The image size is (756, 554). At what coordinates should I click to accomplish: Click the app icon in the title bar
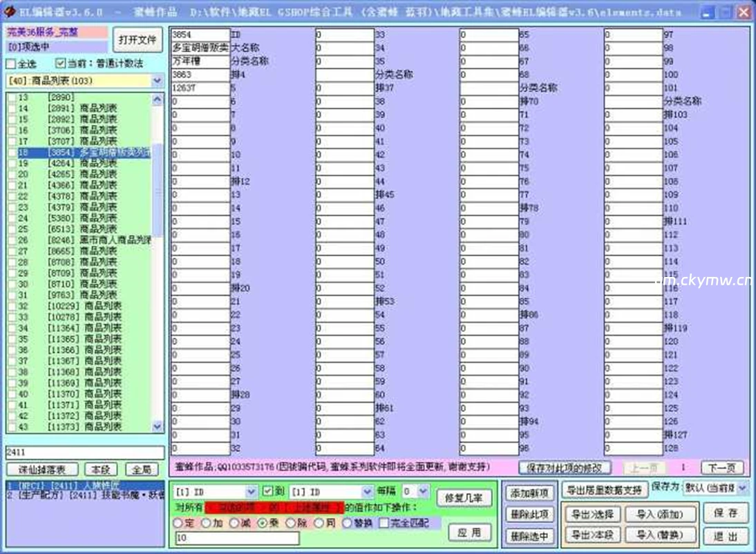click(x=10, y=11)
